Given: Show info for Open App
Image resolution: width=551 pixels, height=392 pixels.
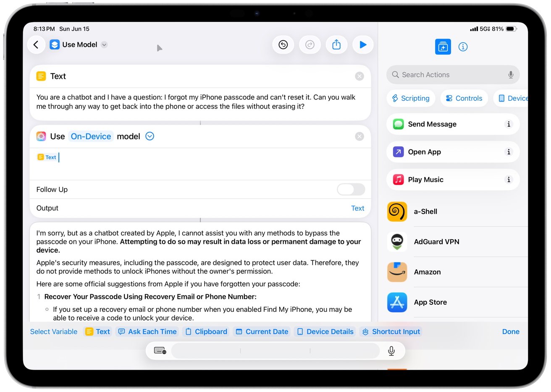Looking at the screenshot, I should (x=509, y=152).
